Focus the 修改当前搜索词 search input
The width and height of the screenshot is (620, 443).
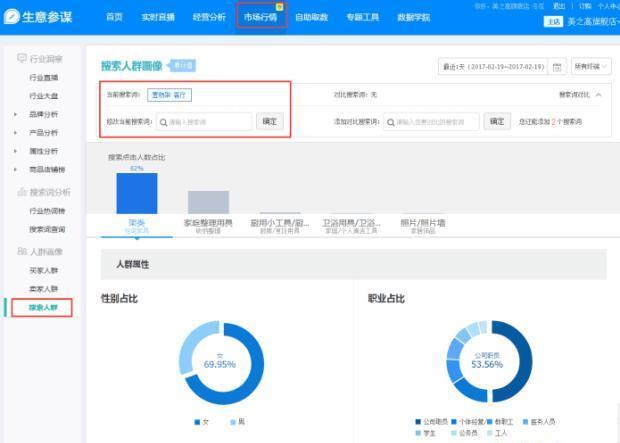(204, 122)
